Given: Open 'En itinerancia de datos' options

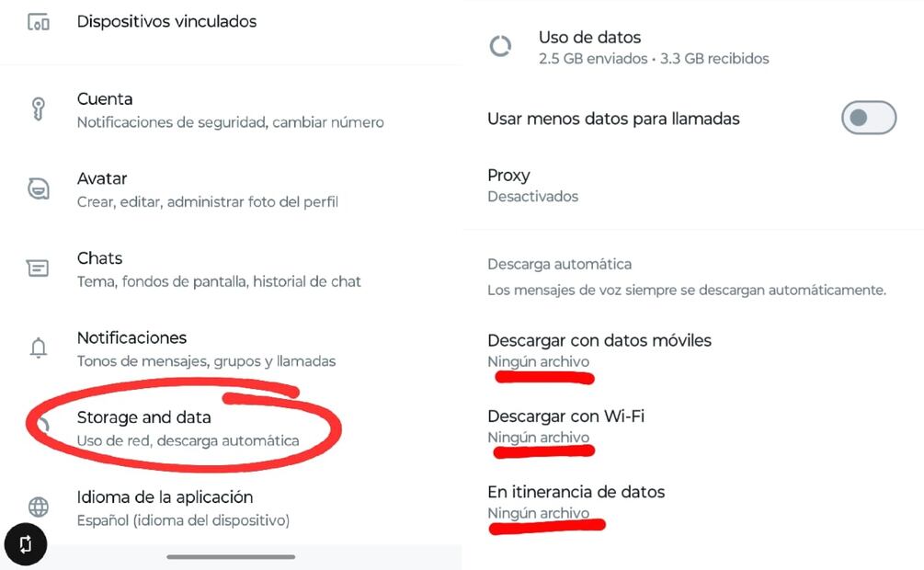Looking at the screenshot, I should tap(576, 501).
